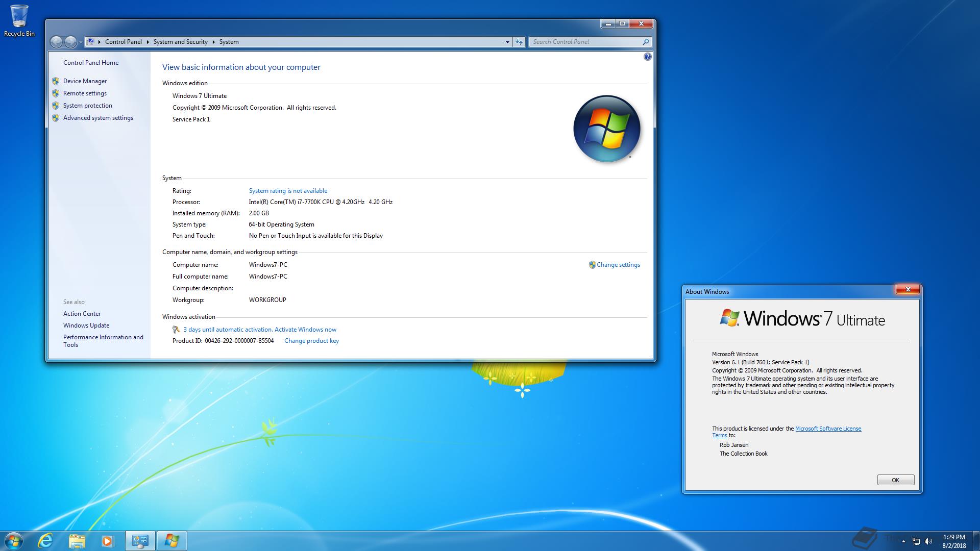Select System and Security breadcrumb
Viewport: 980px width, 551px height.
[181, 42]
